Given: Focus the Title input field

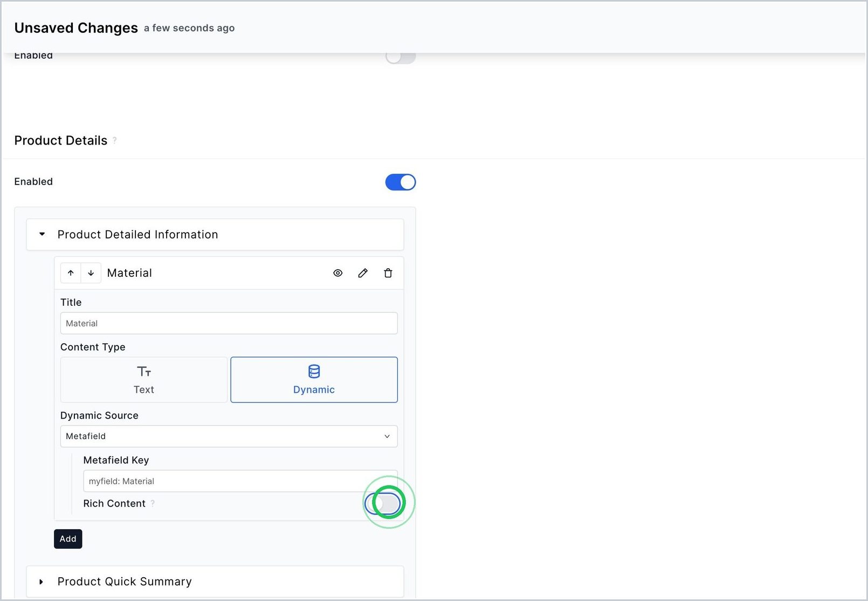Looking at the screenshot, I should [229, 323].
